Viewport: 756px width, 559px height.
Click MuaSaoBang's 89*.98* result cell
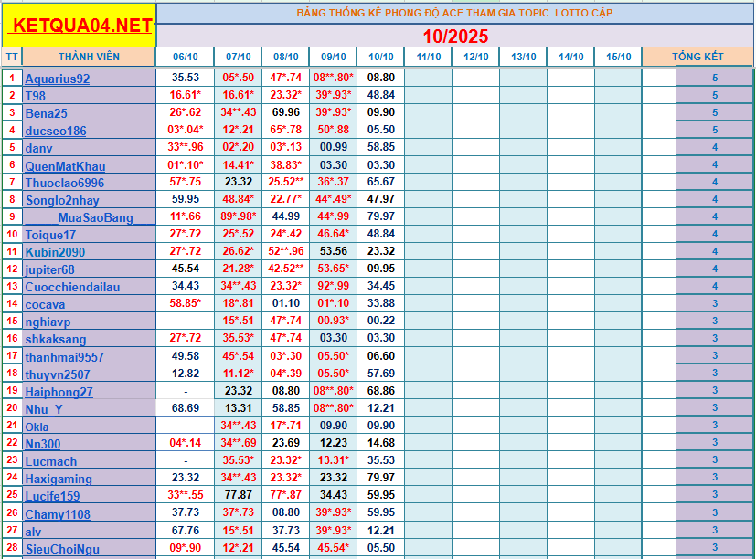coord(238,216)
